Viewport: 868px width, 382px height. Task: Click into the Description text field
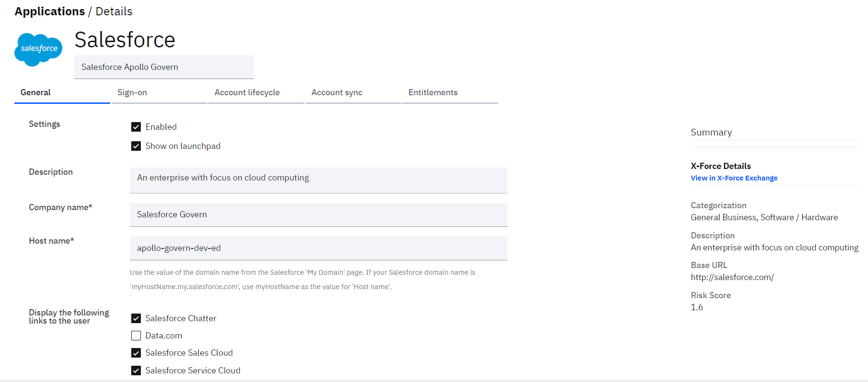(x=319, y=180)
